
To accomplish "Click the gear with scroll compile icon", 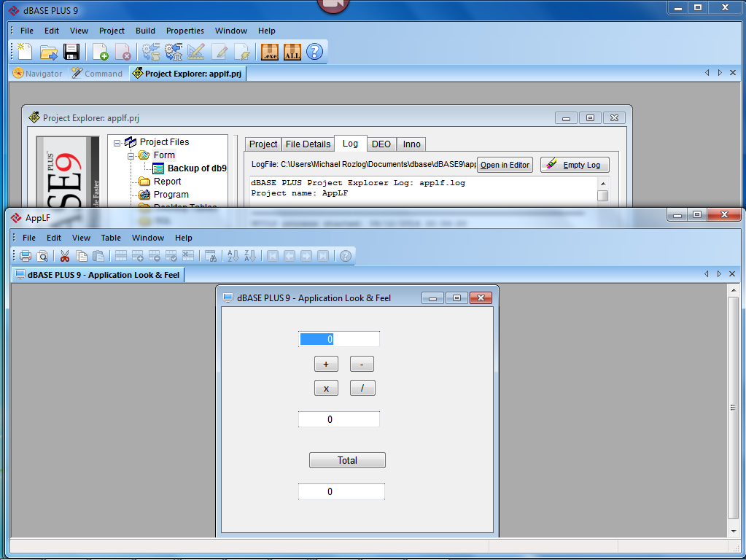I will point(151,52).
